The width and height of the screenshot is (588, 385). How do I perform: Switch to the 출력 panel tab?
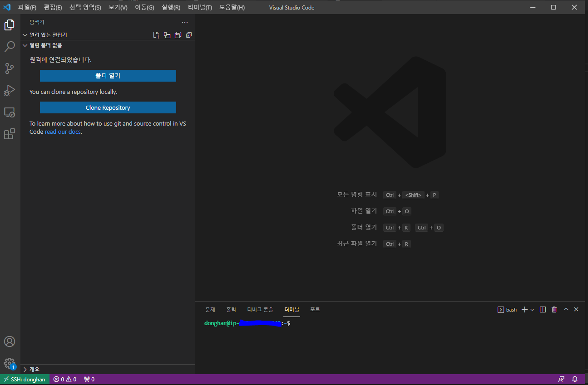(231, 310)
